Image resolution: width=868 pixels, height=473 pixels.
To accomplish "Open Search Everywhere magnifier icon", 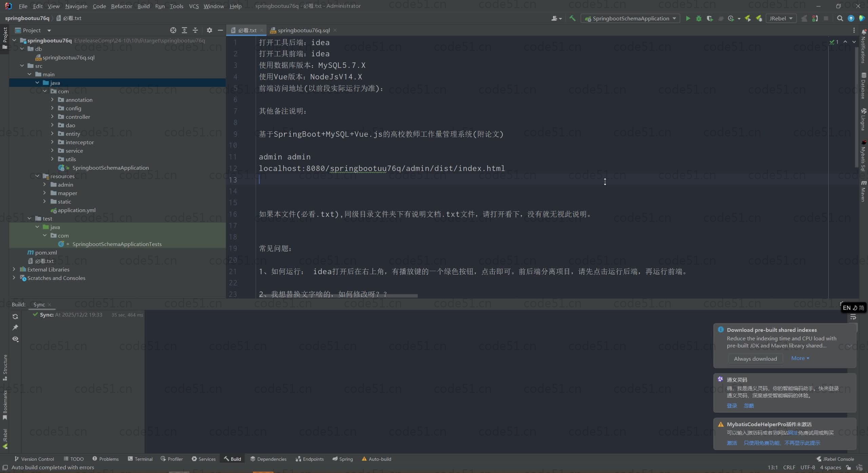I will pyautogui.click(x=840, y=18).
